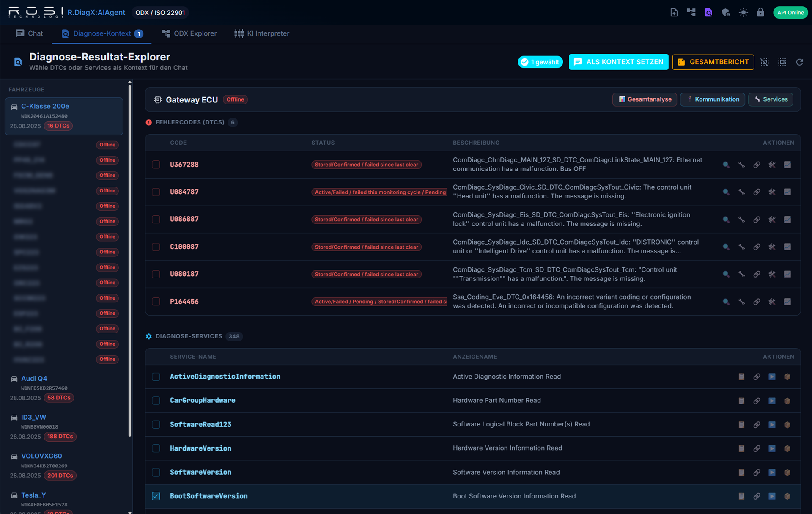Screen dimensions: 812x514
Task: Click clipboard icon for ActiveDiagnosticInformation
Action: pyautogui.click(x=741, y=377)
